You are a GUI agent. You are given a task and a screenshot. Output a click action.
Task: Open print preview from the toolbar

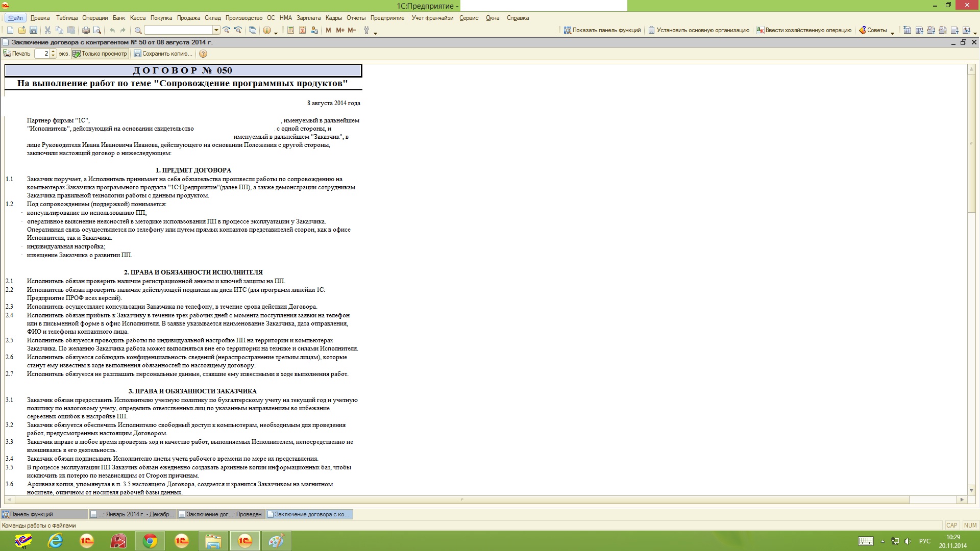tap(97, 30)
